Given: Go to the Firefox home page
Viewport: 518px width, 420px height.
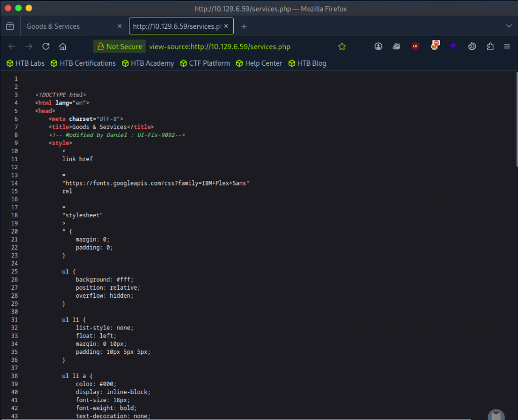Looking at the screenshot, I should pos(63,46).
